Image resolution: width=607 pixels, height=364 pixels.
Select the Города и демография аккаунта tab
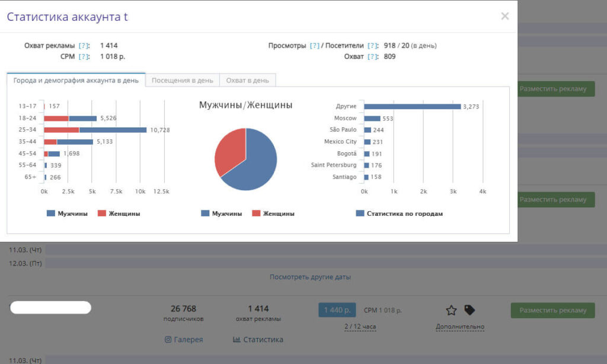[x=76, y=81]
